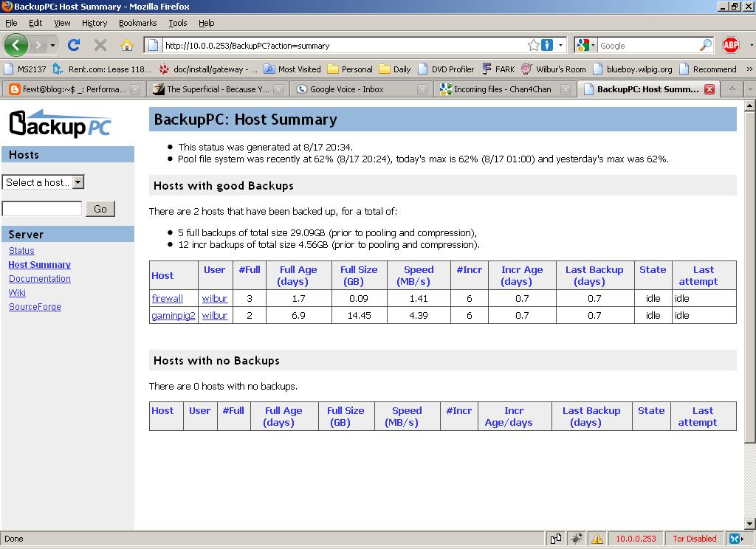
Task: Open wilbur user link in firewall row
Action: 215,298
